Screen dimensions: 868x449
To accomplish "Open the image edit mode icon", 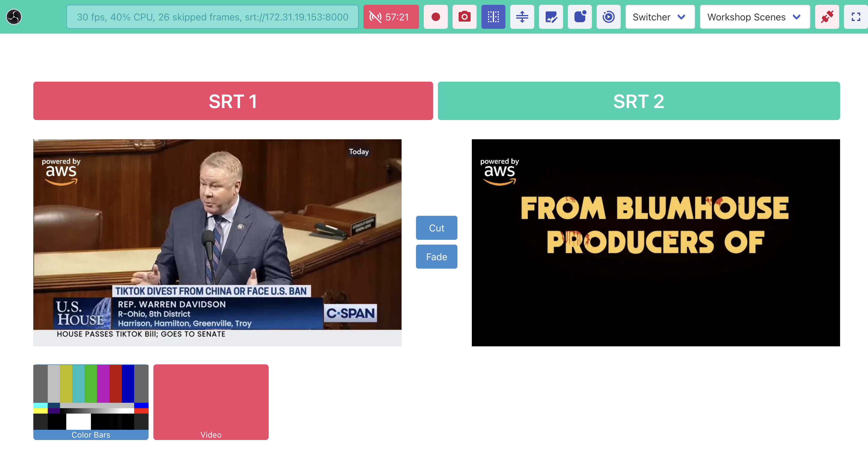I will (550, 17).
